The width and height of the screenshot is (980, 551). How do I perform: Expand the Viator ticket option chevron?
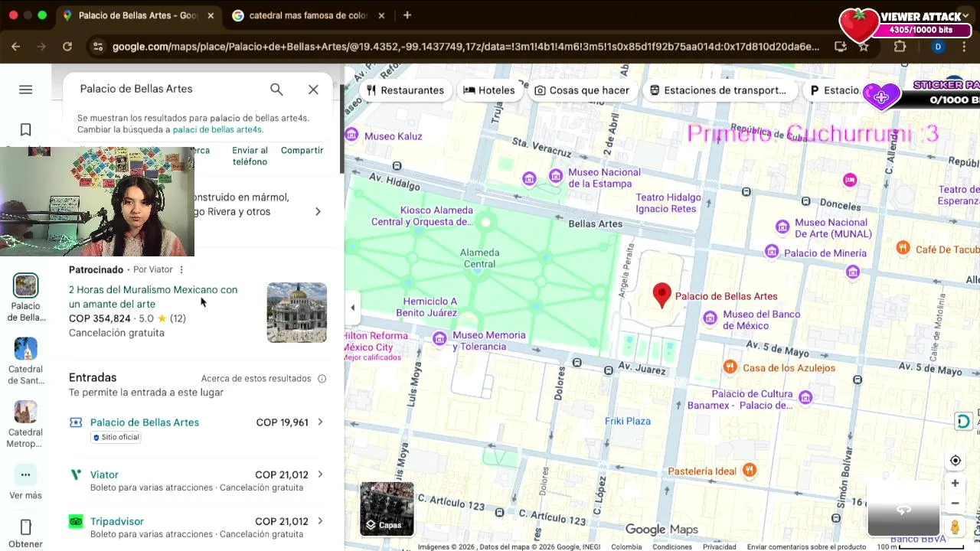[x=320, y=474]
